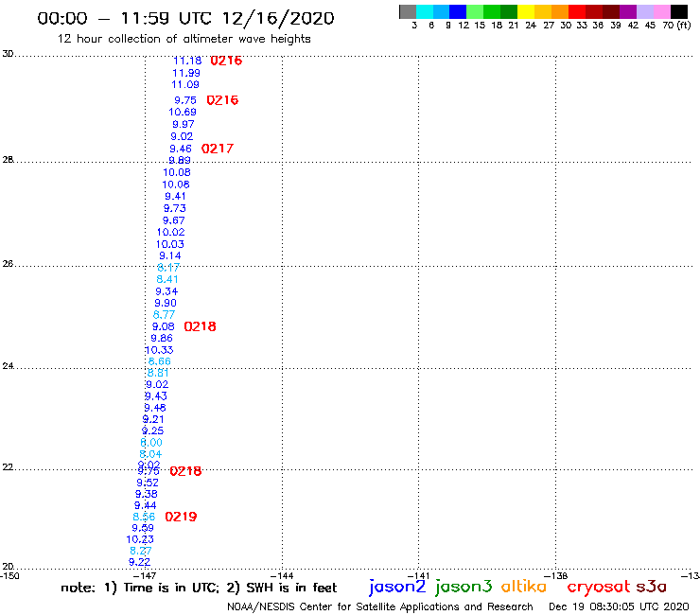Click the light blue value 8.56

[144, 517]
